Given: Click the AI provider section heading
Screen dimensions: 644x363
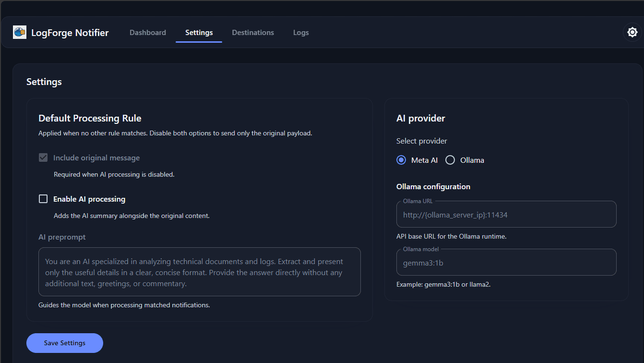Looking at the screenshot, I should pyautogui.click(x=420, y=118).
